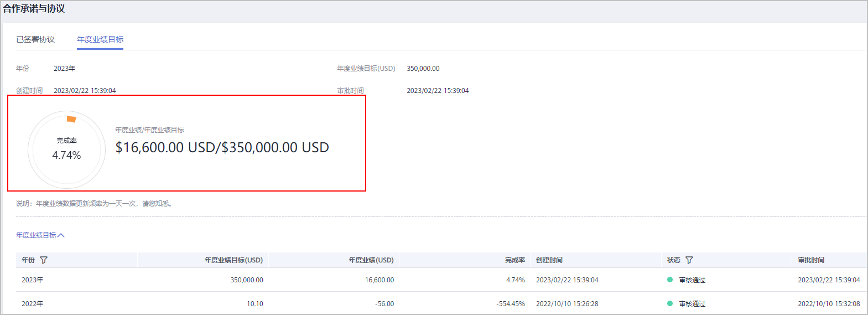The width and height of the screenshot is (868, 315).
Task: Click the green status dot in 2022年 row
Action: [x=670, y=304]
